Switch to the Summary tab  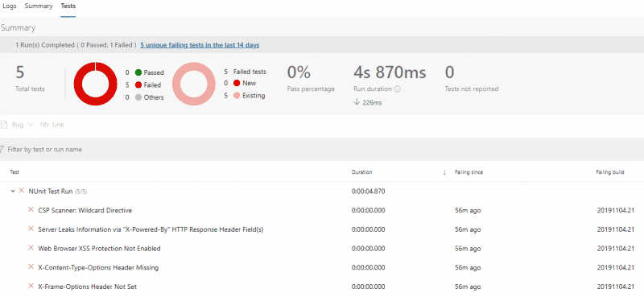click(39, 6)
